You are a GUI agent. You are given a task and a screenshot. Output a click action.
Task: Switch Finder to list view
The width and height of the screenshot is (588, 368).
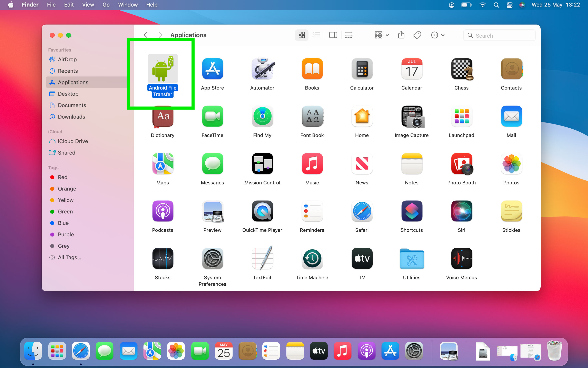(317, 35)
